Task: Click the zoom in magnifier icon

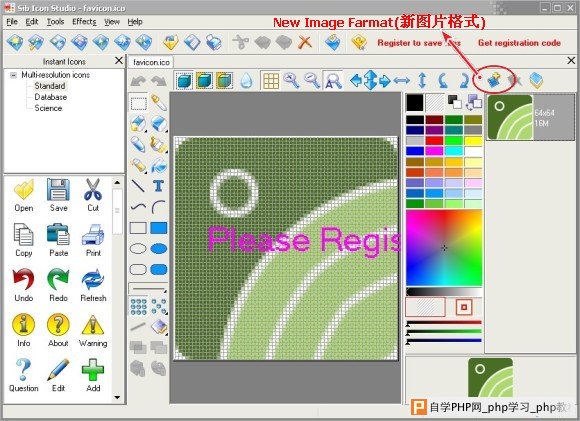Action: (291, 80)
